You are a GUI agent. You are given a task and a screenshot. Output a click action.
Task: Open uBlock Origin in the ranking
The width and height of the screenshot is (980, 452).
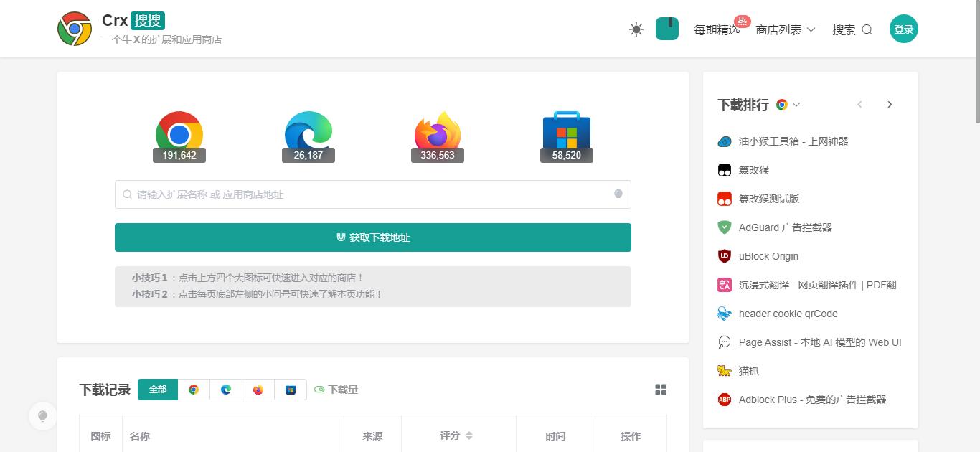(768, 256)
